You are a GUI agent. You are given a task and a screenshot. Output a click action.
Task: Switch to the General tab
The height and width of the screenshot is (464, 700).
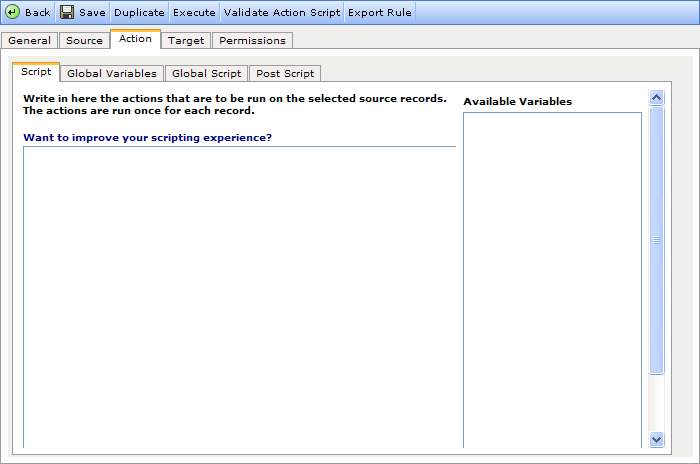pos(29,41)
